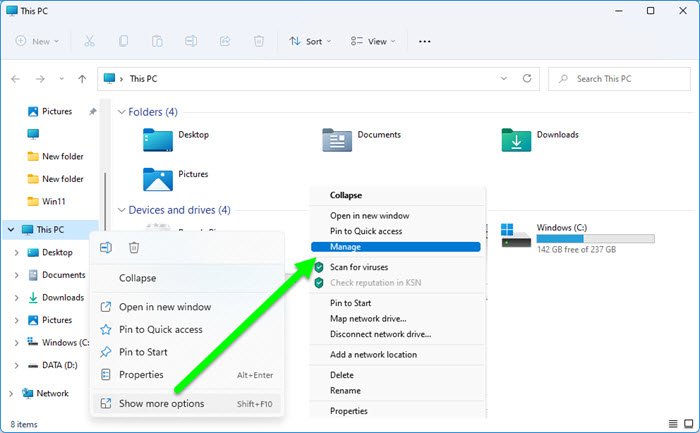
Task: Open the See more ellipsis menu
Action: point(425,42)
